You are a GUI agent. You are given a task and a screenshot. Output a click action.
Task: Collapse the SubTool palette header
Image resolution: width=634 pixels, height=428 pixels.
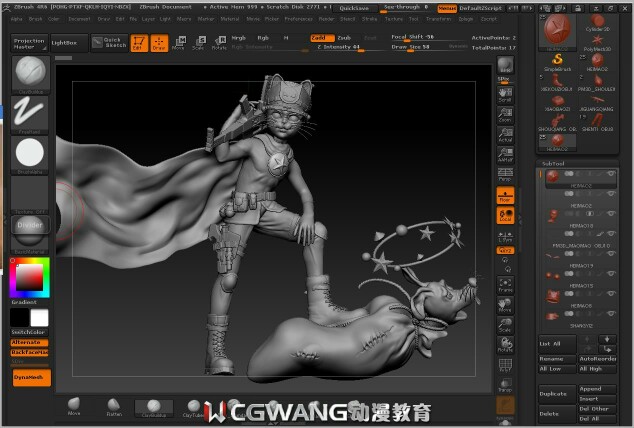click(553, 164)
